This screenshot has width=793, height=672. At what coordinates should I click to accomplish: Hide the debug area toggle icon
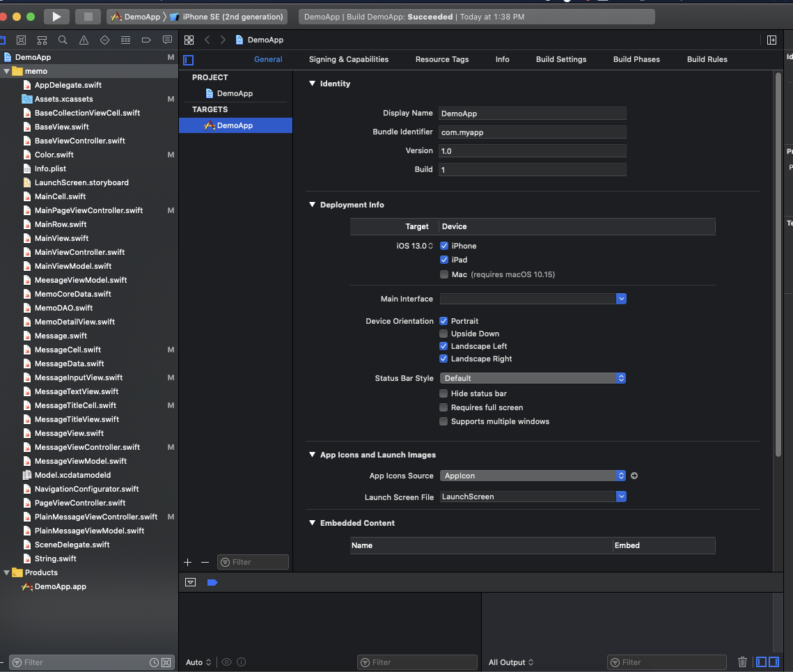pos(191,582)
